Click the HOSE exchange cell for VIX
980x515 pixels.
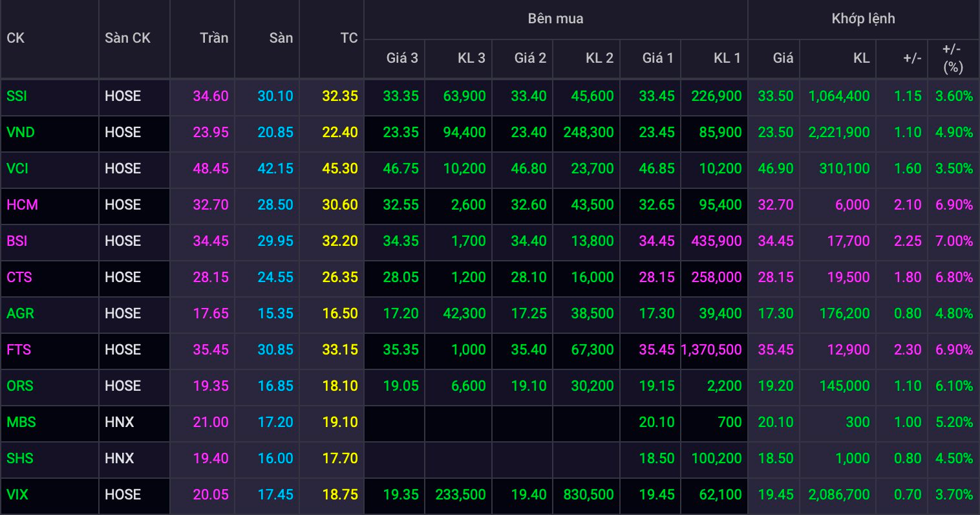pos(123,495)
